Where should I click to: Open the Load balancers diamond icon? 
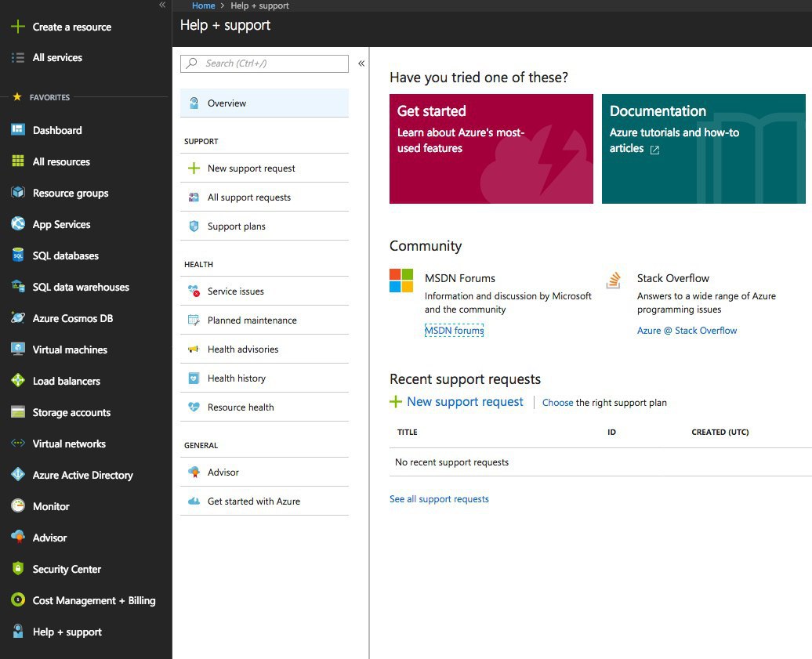pyautogui.click(x=17, y=381)
